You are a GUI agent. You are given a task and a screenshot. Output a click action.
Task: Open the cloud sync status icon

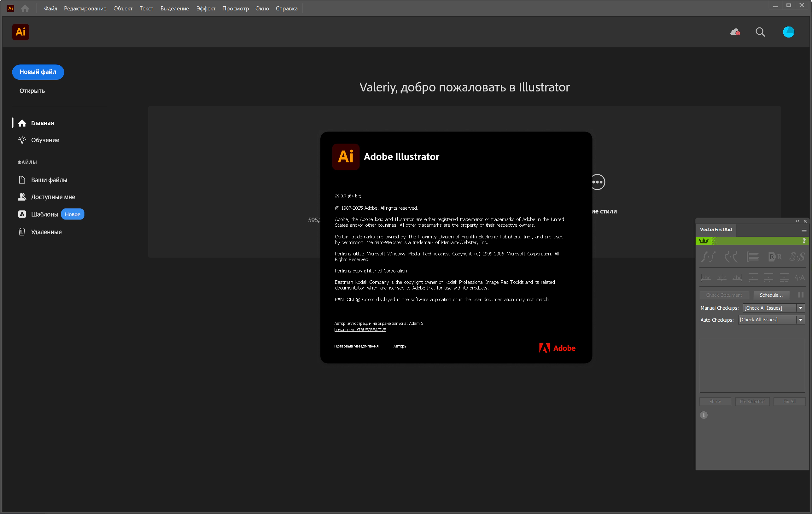[735, 32]
